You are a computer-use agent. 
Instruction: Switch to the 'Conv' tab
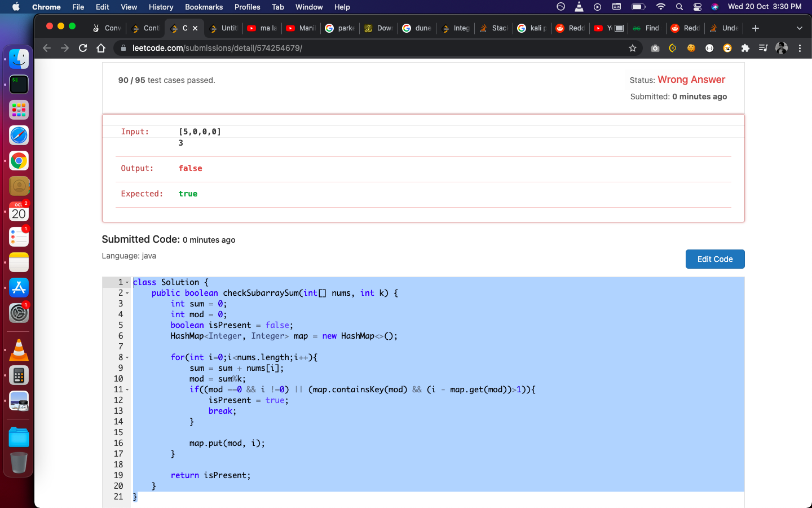108,28
